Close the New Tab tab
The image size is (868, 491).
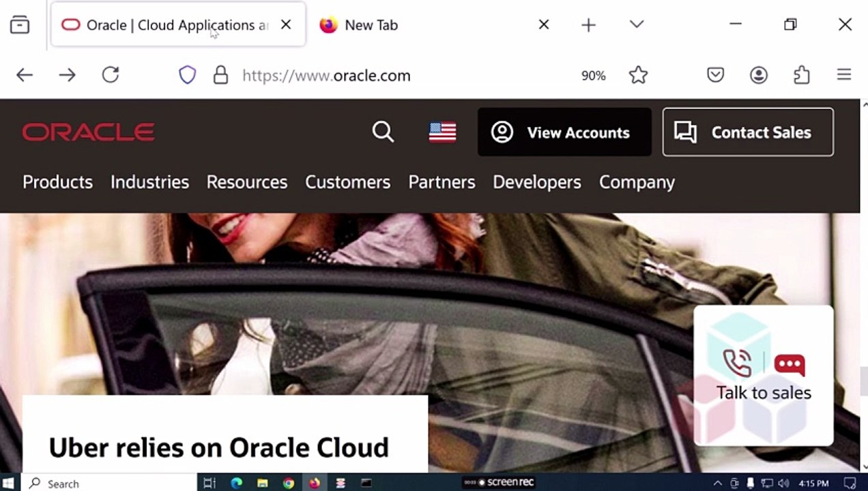click(x=544, y=25)
